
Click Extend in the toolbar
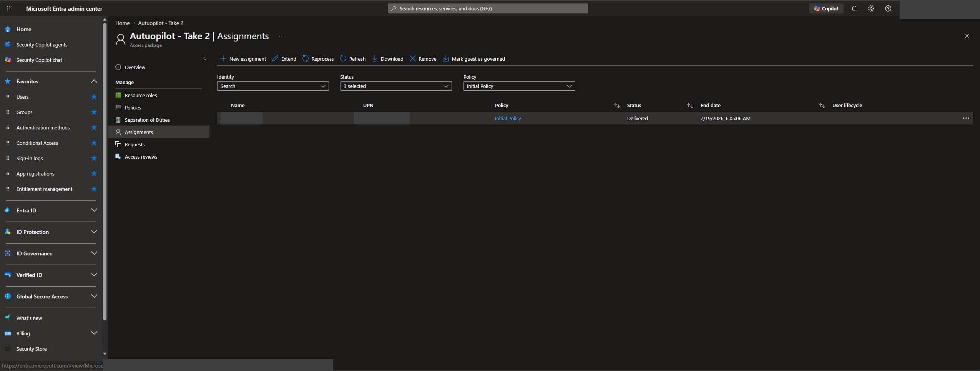284,59
